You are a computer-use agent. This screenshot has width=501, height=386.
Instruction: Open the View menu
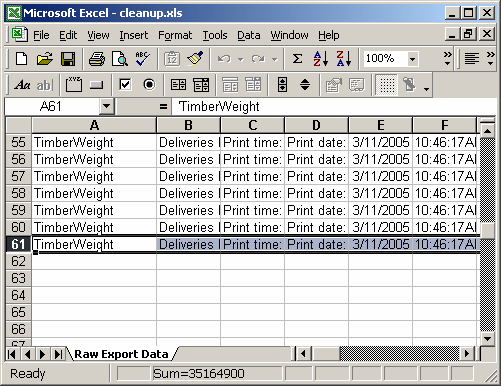click(x=98, y=35)
